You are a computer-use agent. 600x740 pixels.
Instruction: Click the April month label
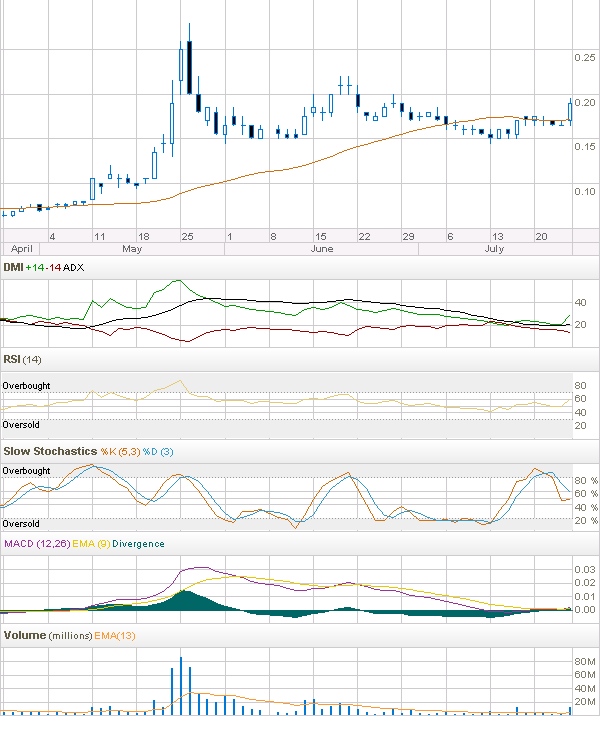(22, 249)
